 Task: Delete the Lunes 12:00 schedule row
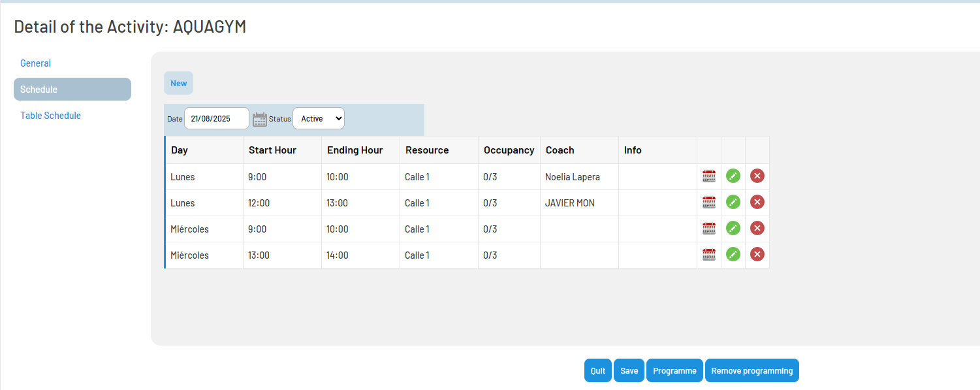click(x=757, y=202)
